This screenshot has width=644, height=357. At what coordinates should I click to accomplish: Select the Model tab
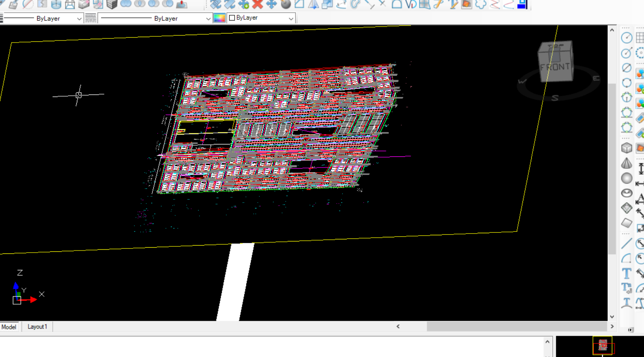[8, 326]
